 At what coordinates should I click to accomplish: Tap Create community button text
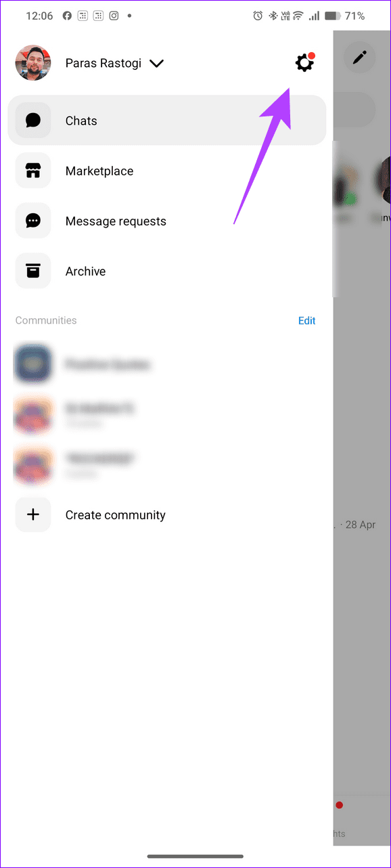[x=116, y=515]
